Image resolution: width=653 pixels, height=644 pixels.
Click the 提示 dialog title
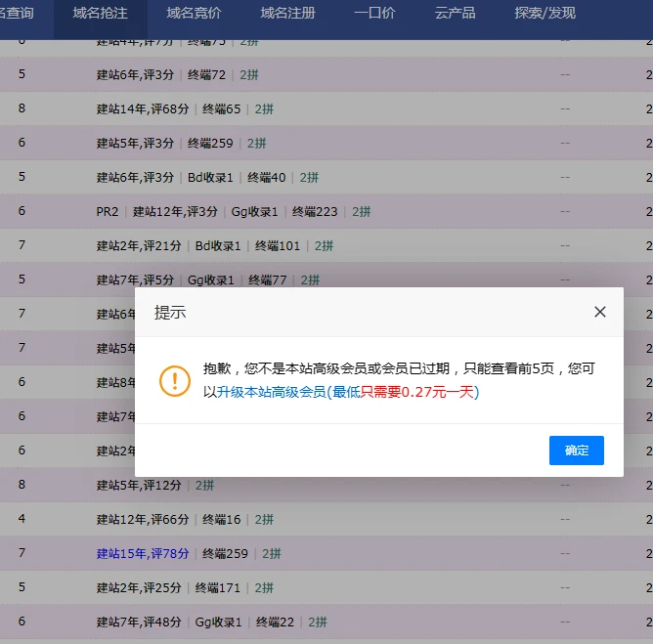tap(170, 313)
